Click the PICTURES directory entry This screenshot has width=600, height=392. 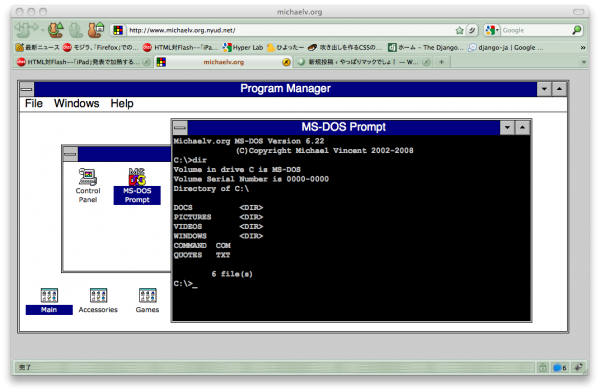(218, 217)
